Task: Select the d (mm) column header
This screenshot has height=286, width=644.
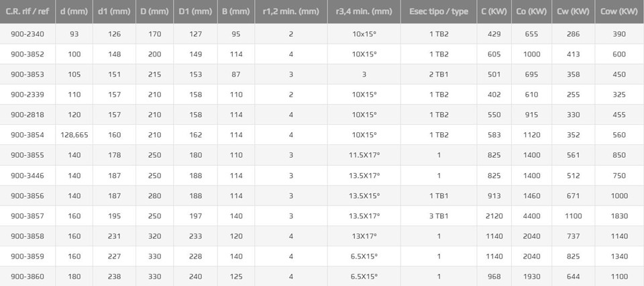Action: pos(74,11)
